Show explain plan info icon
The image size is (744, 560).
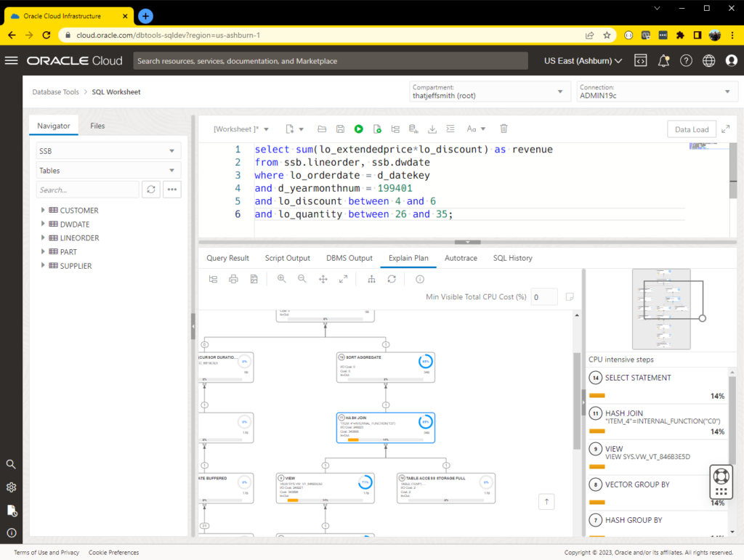420,280
